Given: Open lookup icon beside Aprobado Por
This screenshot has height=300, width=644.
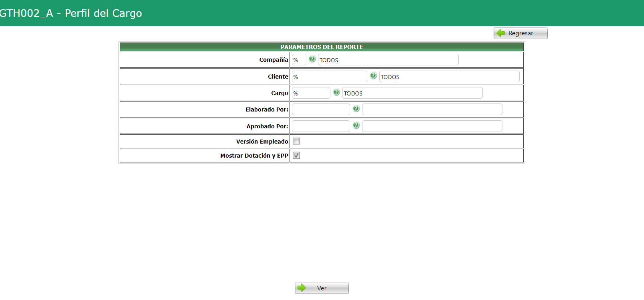Looking at the screenshot, I should coord(356,126).
